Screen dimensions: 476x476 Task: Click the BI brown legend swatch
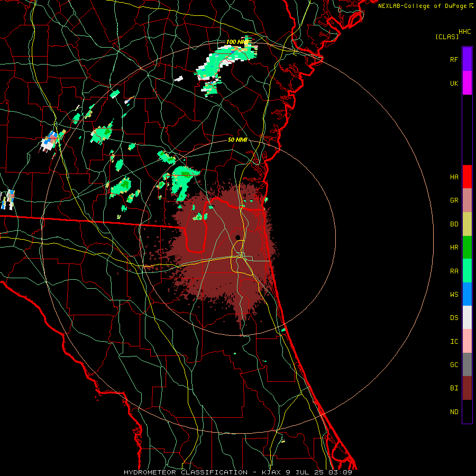467,388
